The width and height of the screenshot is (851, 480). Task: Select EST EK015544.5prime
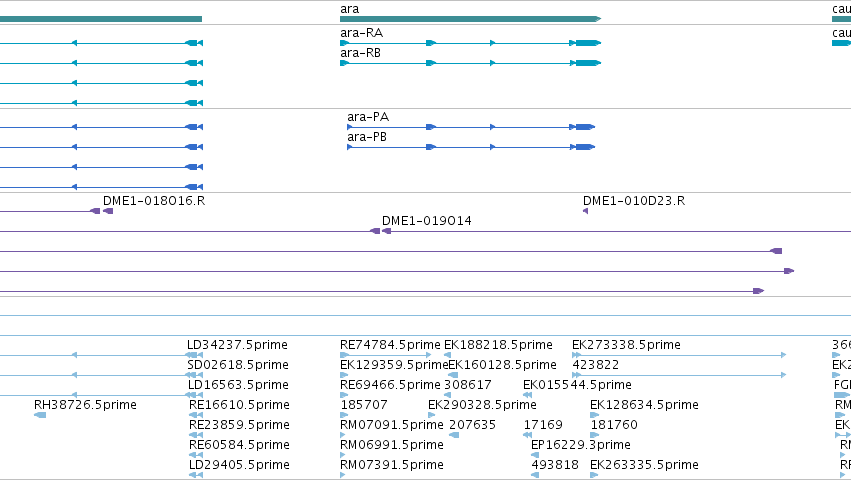[x=577, y=385]
